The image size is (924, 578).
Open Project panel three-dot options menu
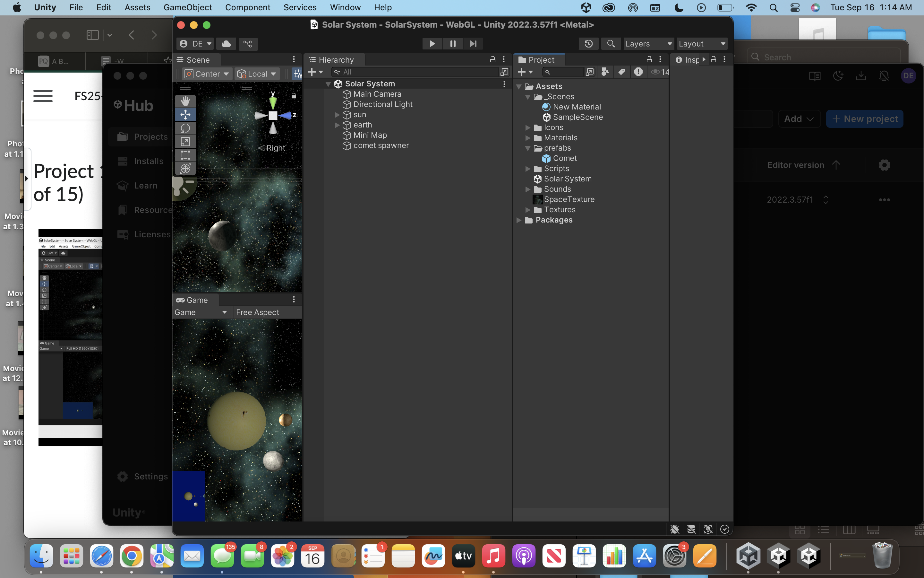pos(660,59)
